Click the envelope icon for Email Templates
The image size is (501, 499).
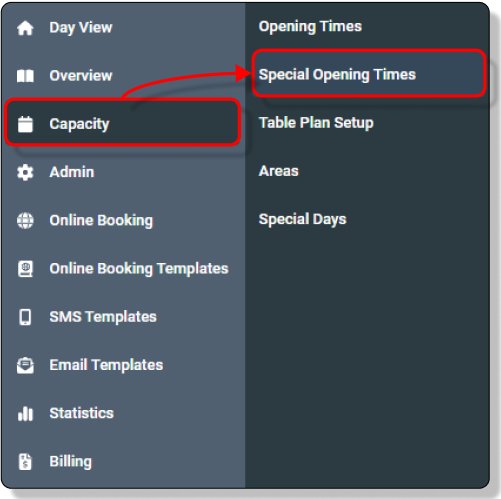pos(25,365)
